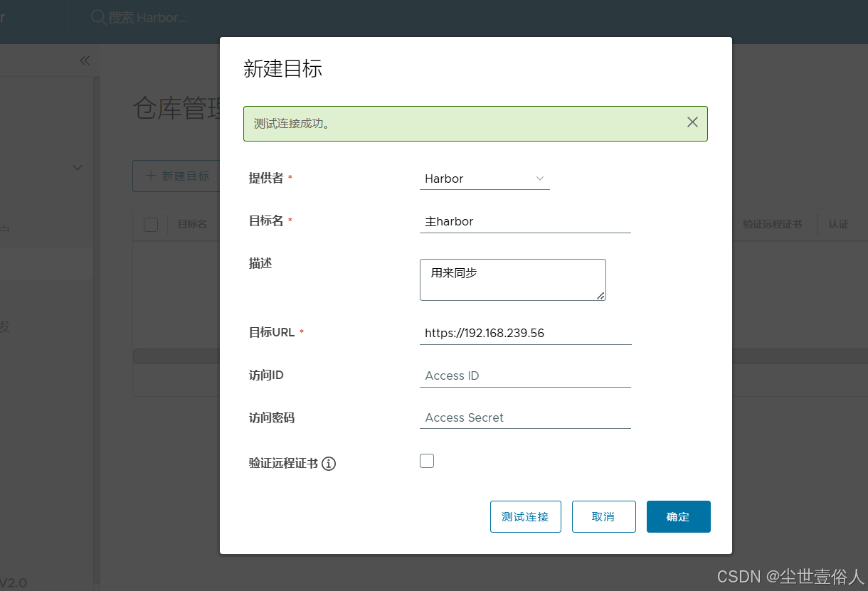Click the 目标名 column header in the table

click(192, 224)
